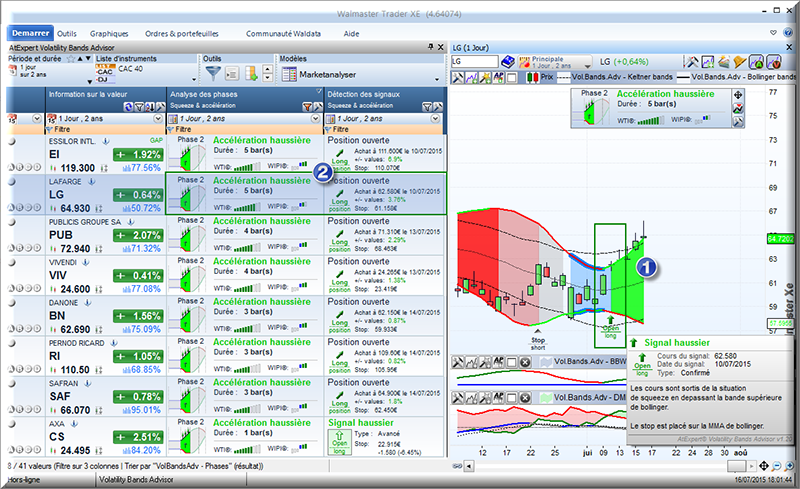Click the blue dictionary book icon beside LG field

508,62
